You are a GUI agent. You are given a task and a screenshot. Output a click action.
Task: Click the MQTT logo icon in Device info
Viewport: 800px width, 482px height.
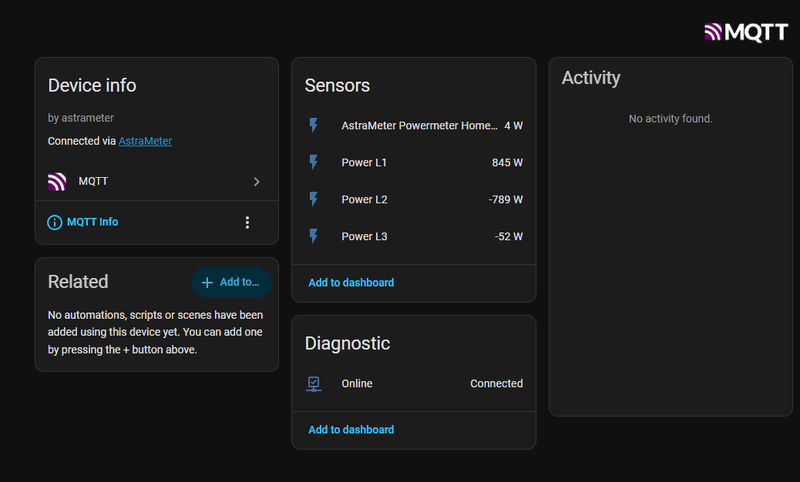tap(57, 182)
